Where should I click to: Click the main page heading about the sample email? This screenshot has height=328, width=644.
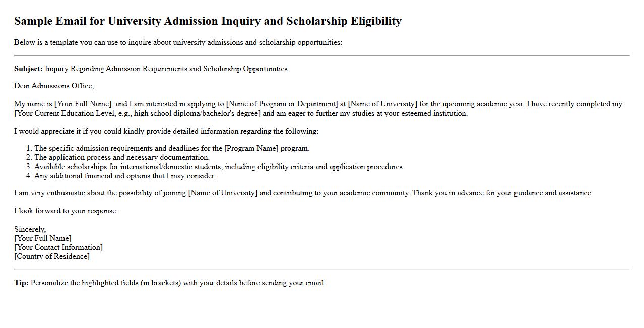(x=208, y=21)
